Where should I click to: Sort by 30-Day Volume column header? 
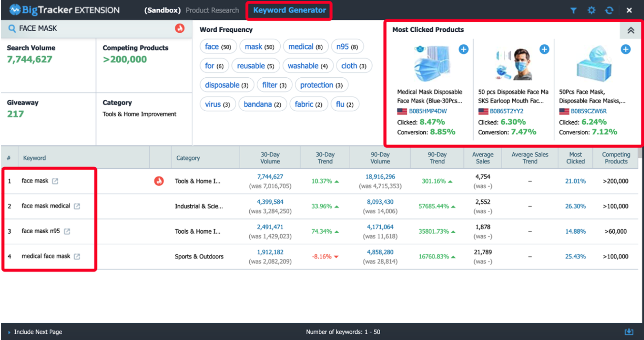click(270, 158)
